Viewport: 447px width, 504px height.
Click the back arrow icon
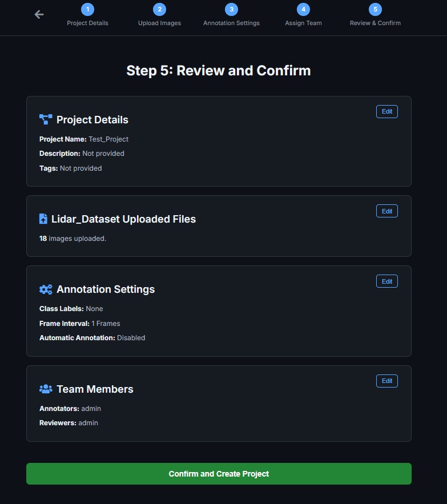tap(39, 15)
